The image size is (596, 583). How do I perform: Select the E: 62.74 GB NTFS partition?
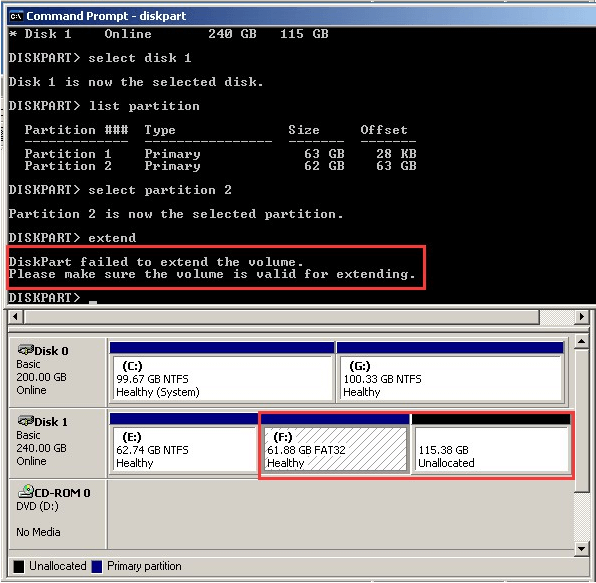click(x=184, y=443)
